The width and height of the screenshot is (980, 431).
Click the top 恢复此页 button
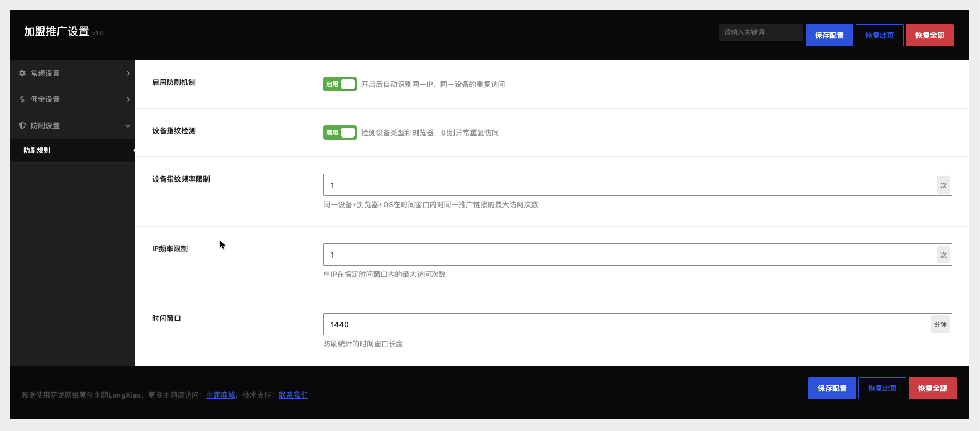[880, 35]
